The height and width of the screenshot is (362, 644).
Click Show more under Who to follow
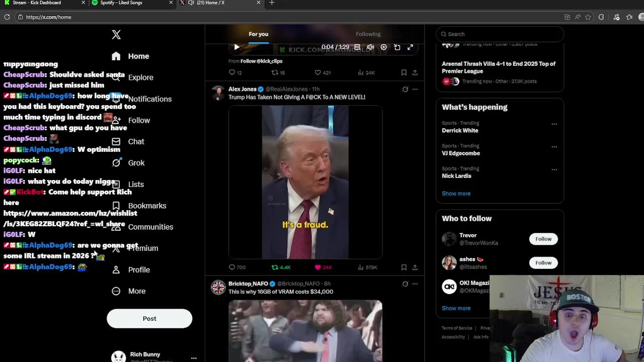click(x=456, y=308)
